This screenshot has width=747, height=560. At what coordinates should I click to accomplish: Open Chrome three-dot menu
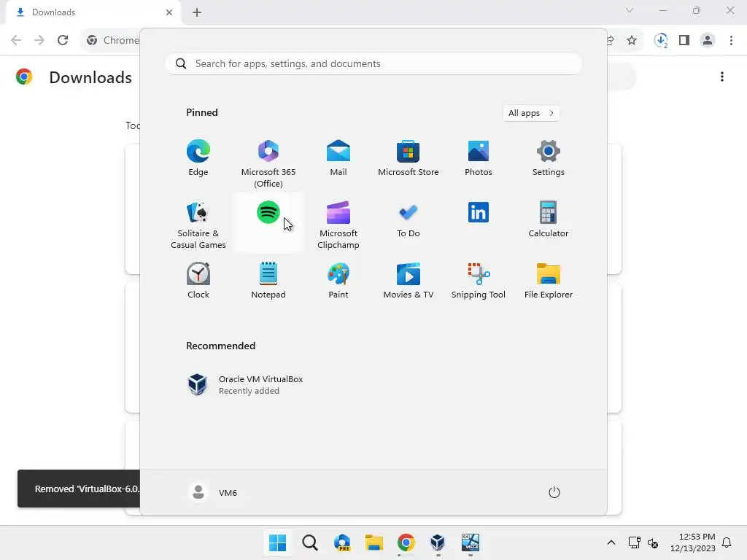[731, 41]
